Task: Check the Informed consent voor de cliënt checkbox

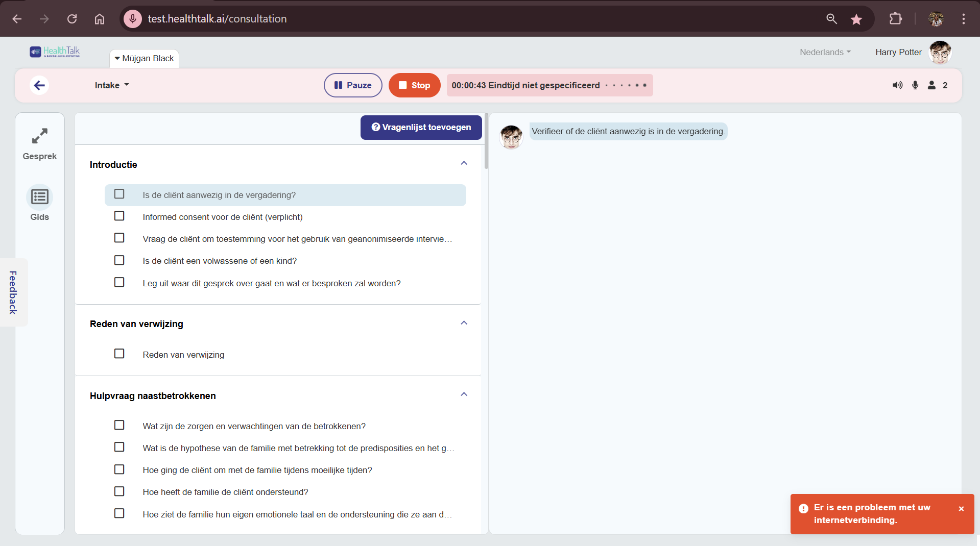Action: click(x=119, y=216)
